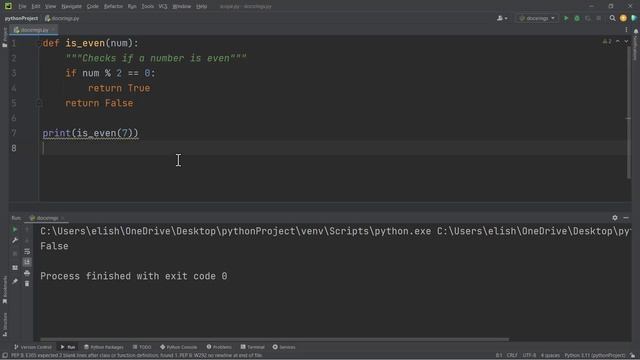Open the Code menu
Image resolution: width=640 pixels, height=360 pixels.
(93, 7)
